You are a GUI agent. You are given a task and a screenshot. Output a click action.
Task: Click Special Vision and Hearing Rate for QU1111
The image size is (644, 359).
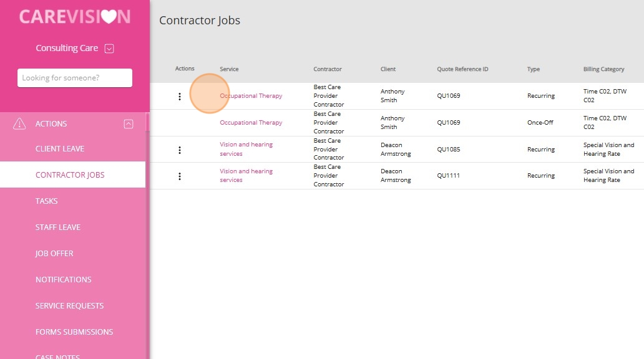pos(608,176)
